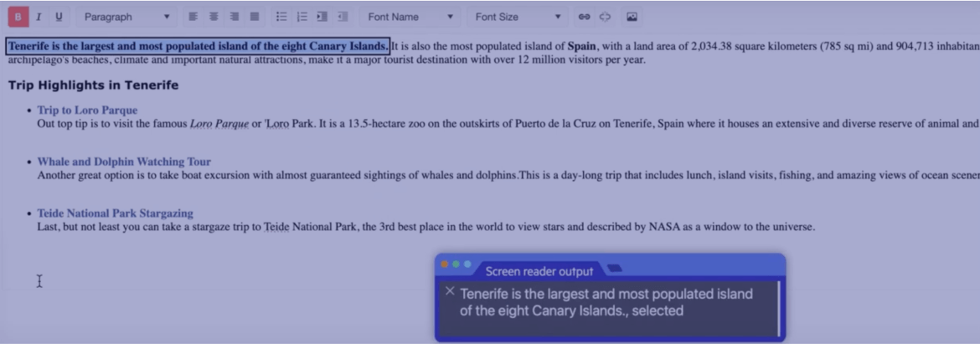Insert unordered bullet list
This screenshot has height=344, width=980.
click(x=282, y=17)
